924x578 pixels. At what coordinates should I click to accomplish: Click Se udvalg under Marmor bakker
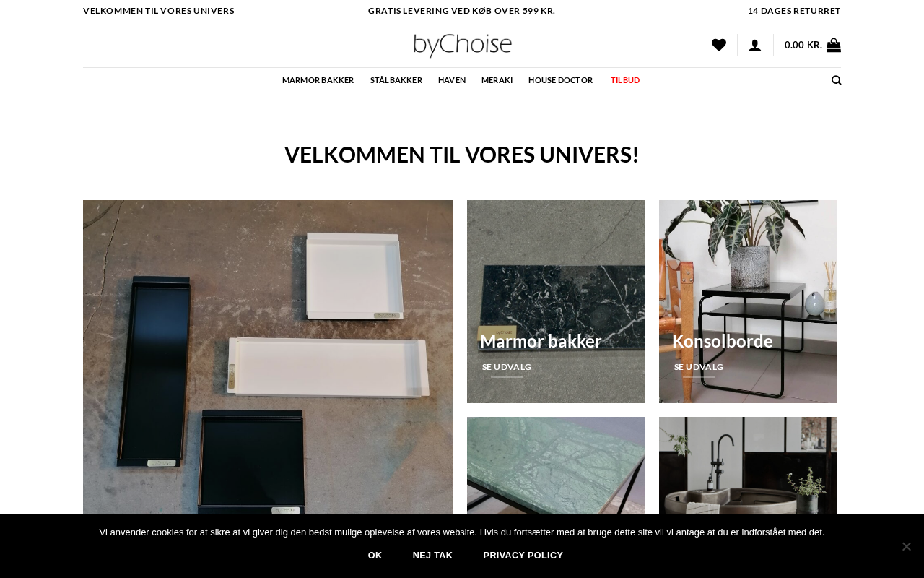coord(507,367)
